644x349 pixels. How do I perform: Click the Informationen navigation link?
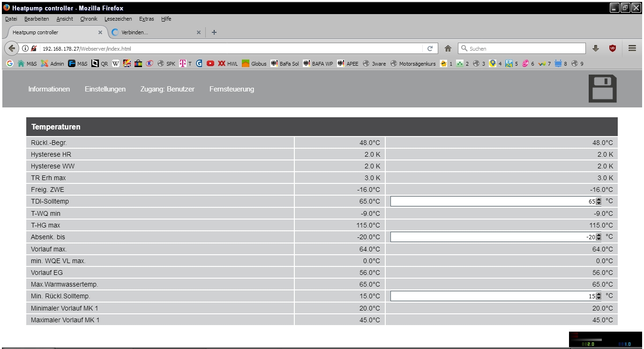pyautogui.click(x=49, y=89)
